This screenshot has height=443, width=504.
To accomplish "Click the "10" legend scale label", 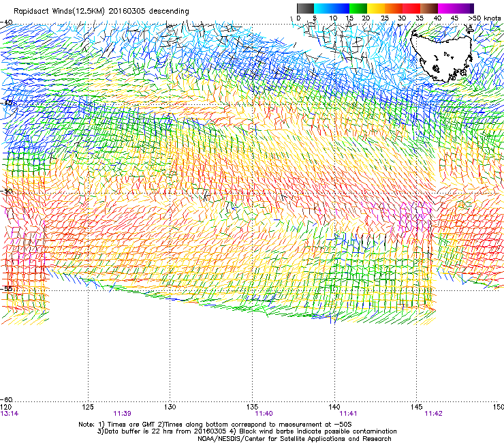I will tap(333, 18).
